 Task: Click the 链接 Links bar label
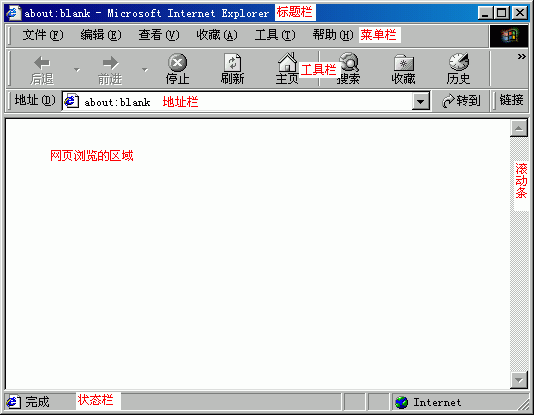coord(511,100)
